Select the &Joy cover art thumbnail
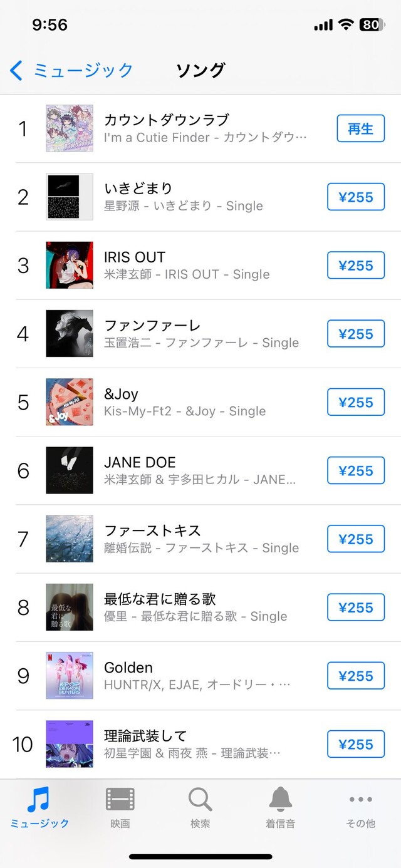The width and height of the screenshot is (401, 868). [x=70, y=402]
